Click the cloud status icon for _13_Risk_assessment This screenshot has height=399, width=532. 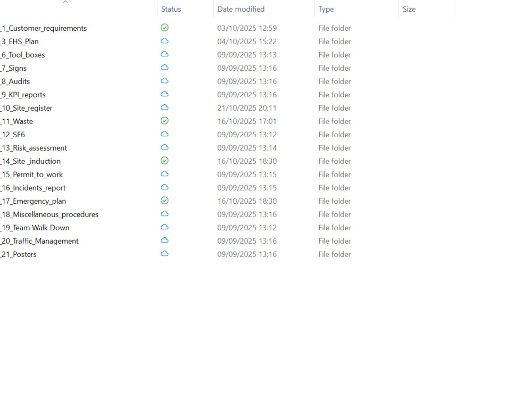click(x=164, y=147)
